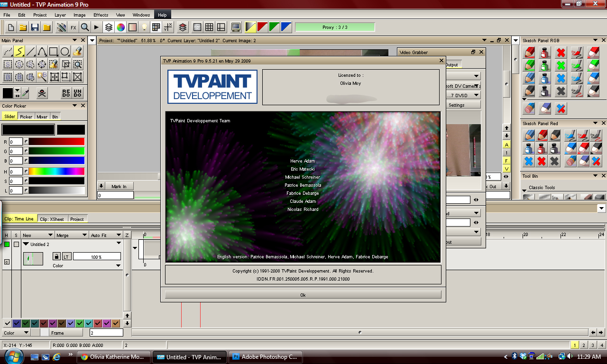Click the monitor display icon in toolbar
Screen dimensions: 607x364
tap(236, 27)
